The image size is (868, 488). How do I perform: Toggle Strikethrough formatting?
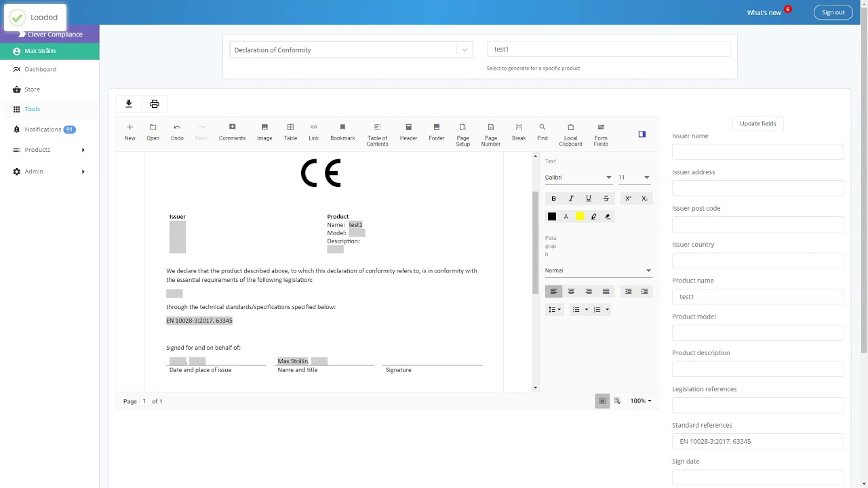click(606, 199)
